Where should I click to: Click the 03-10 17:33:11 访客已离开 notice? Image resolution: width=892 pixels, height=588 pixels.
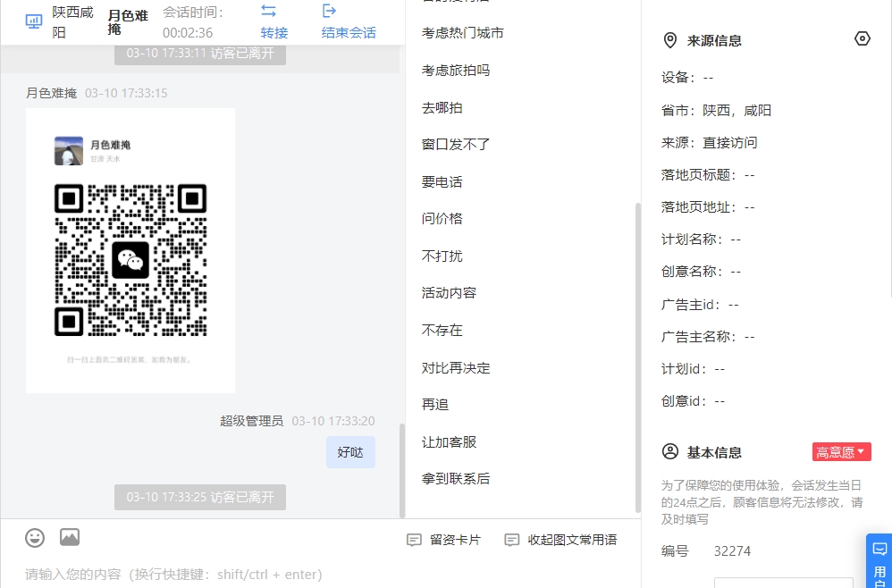(200, 54)
